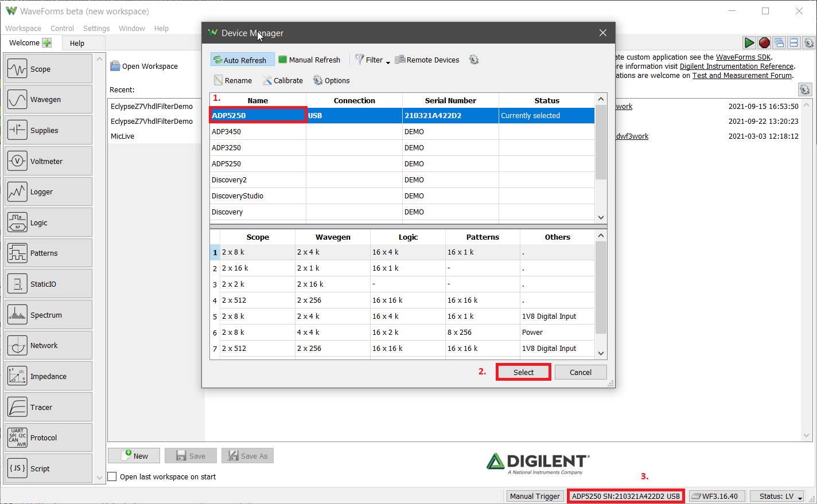Open the Spectrum analyzer instrument
This screenshot has width=817, height=504.
(x=48, y=315)
